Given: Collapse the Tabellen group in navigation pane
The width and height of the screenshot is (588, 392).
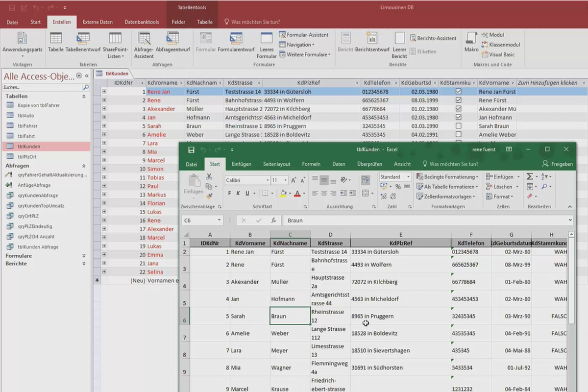Looking at the screenshot, I should (x=83, y=97).
